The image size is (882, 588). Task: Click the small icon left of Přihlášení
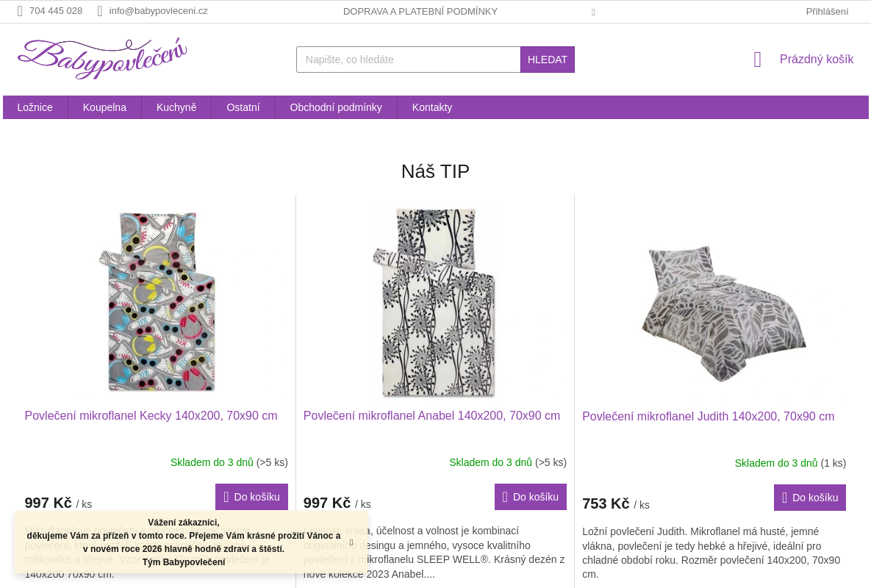coord(593,12)
